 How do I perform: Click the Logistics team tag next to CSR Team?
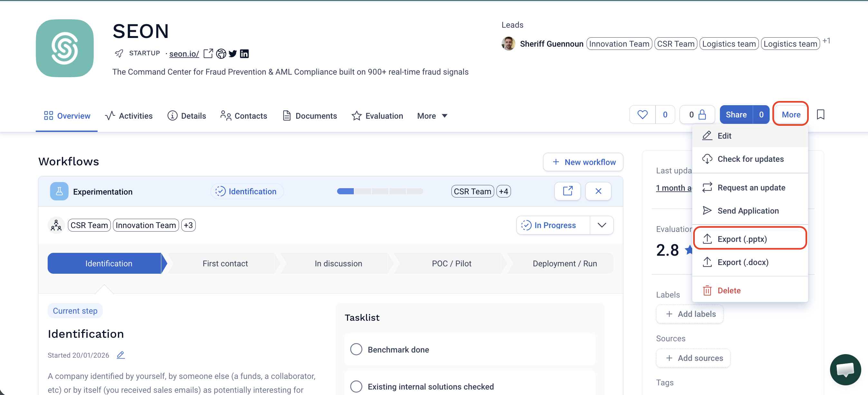tap(729, 44)
